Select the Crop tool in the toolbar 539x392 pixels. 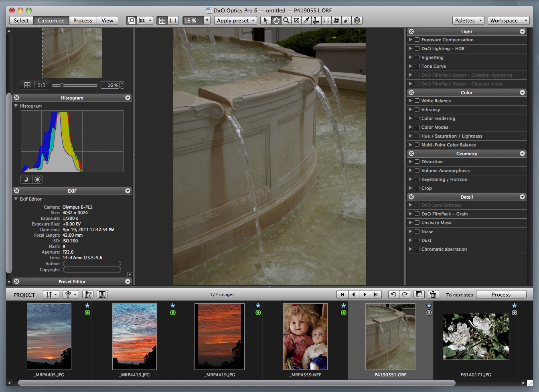(x=296, y=20)
